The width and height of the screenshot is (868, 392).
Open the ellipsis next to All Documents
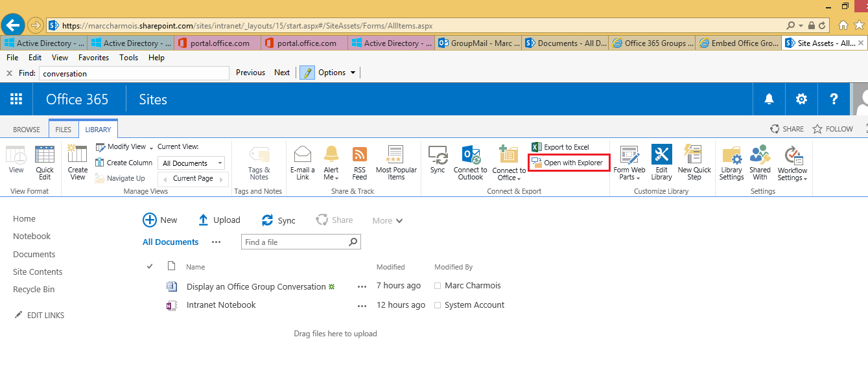coord(217,242)
